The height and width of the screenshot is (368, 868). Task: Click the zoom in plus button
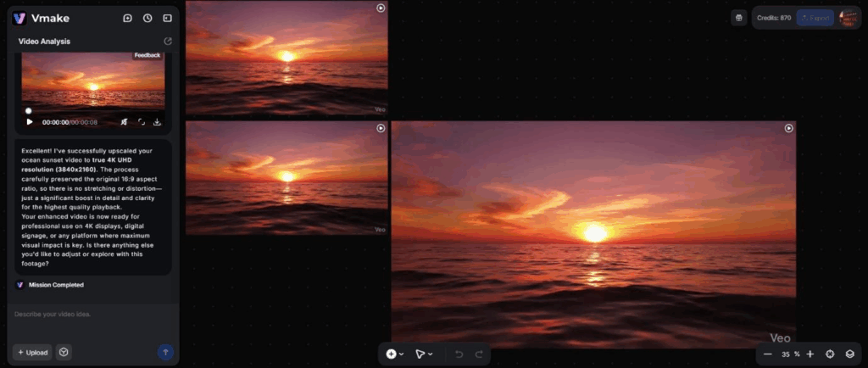(810, 354)
